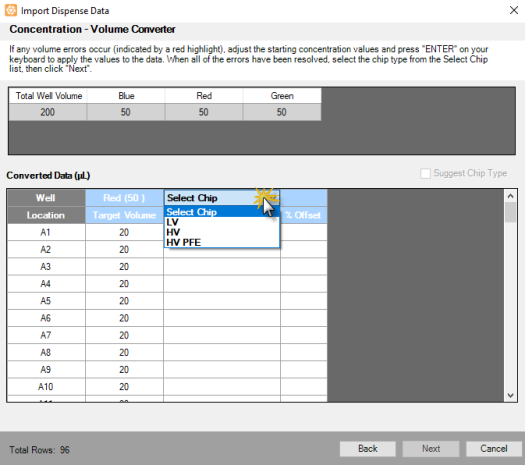
Task: Edit the Green concentration value
Action: (x=282, y=112)
